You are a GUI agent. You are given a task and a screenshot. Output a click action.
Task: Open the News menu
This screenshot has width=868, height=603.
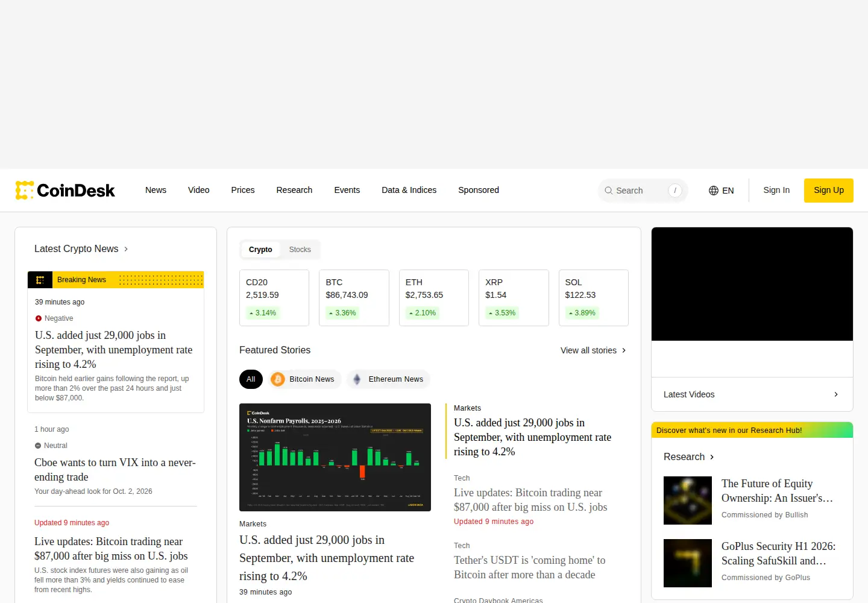pos(156,190)
